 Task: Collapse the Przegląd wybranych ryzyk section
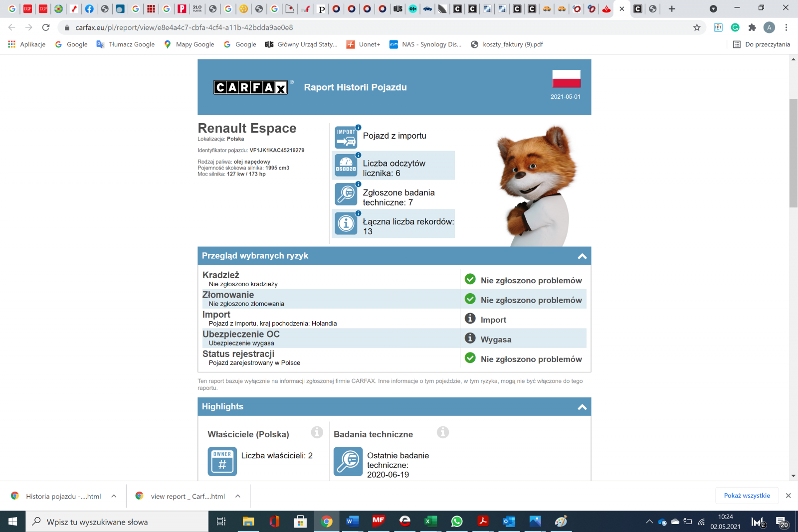(582, 256)
